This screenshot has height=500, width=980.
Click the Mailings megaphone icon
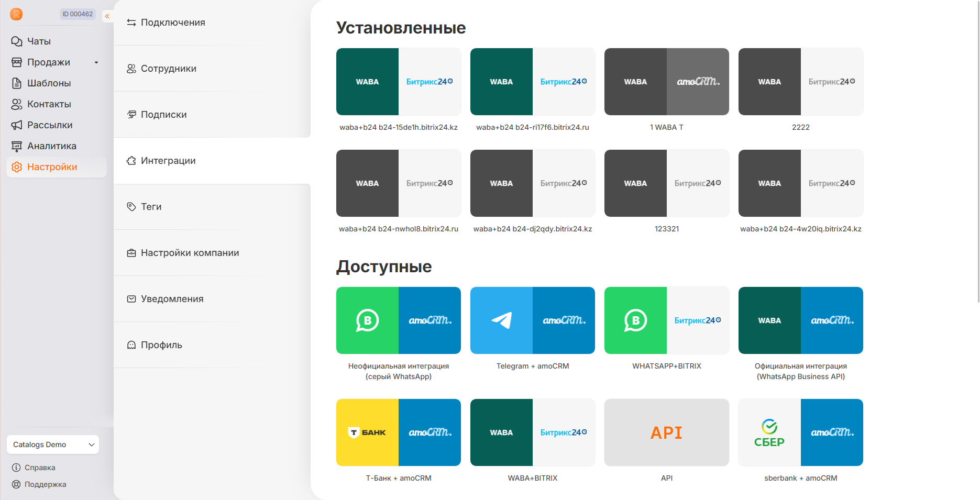pyautogui.click(x=17, y=125)
